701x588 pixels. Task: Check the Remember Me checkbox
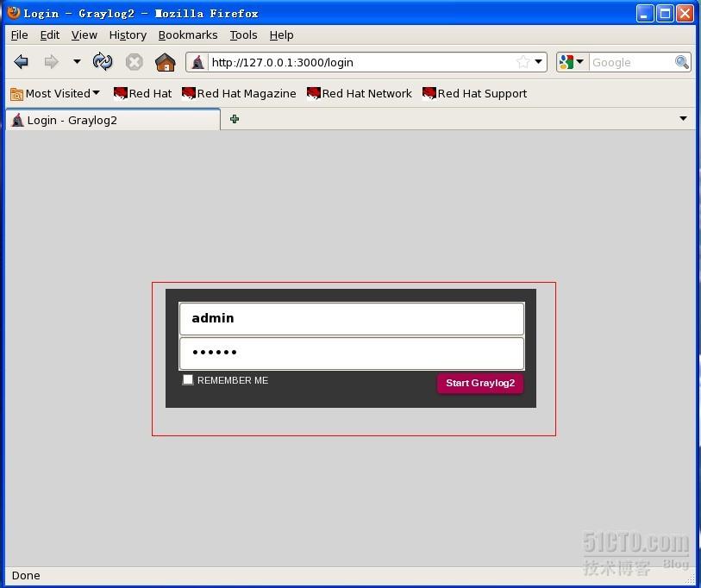[x=188, y=379]
